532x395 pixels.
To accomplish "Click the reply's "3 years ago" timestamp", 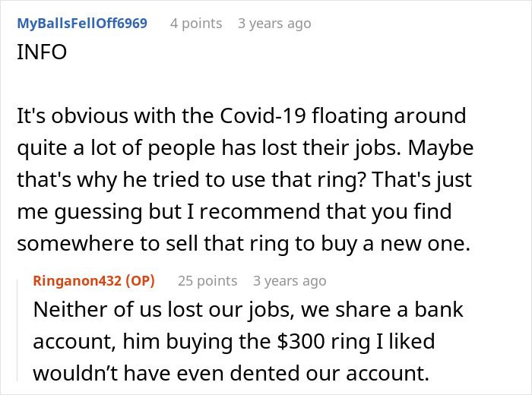I will tap(290, 281).
